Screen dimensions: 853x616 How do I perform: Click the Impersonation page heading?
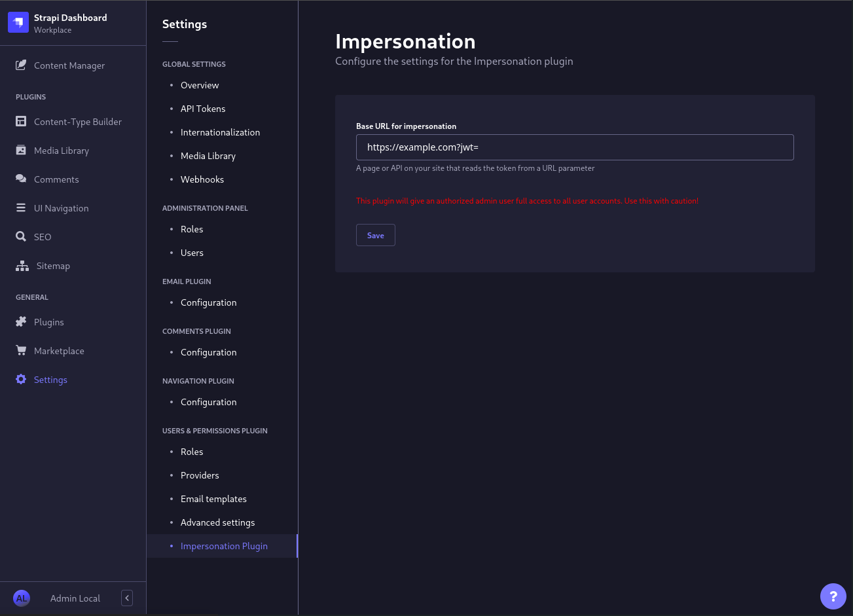tap(405, 41)
